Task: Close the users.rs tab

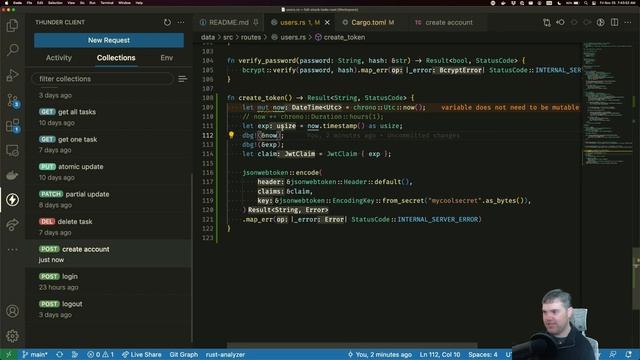Action: (327, 22)
